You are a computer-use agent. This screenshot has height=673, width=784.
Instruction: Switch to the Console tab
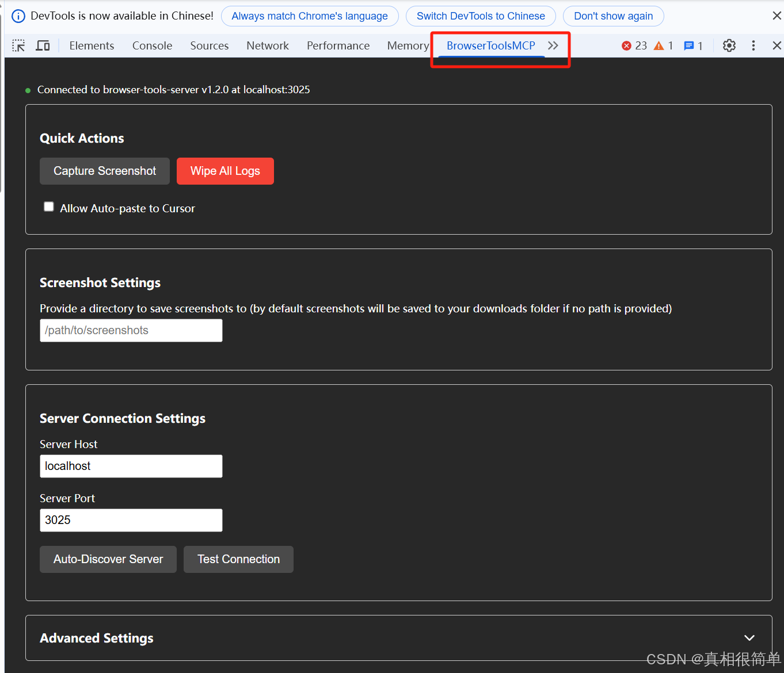pos(152,45)
